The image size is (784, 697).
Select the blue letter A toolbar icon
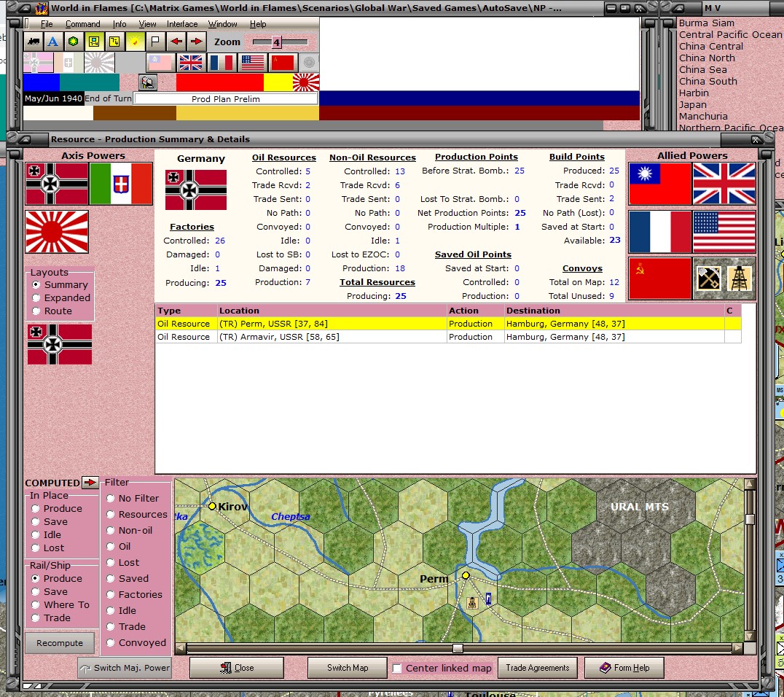[53, 42]
